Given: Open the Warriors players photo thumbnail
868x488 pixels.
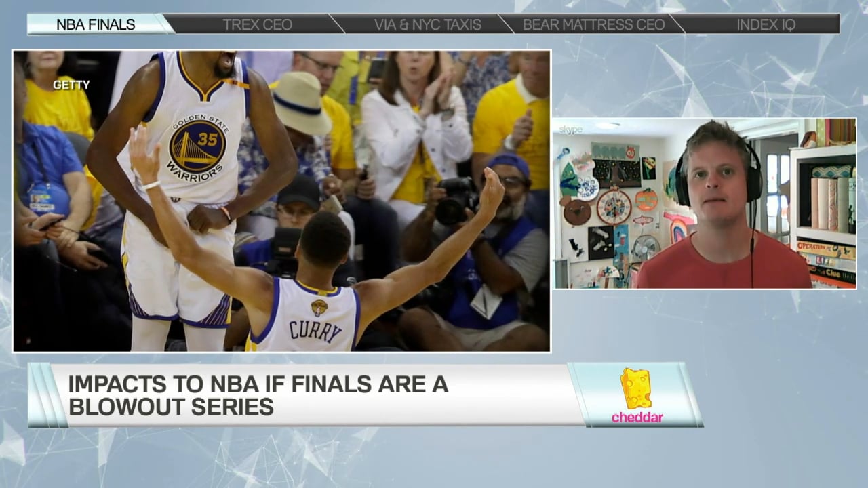Looking at the screenshot, I should (x=281, y=201).
